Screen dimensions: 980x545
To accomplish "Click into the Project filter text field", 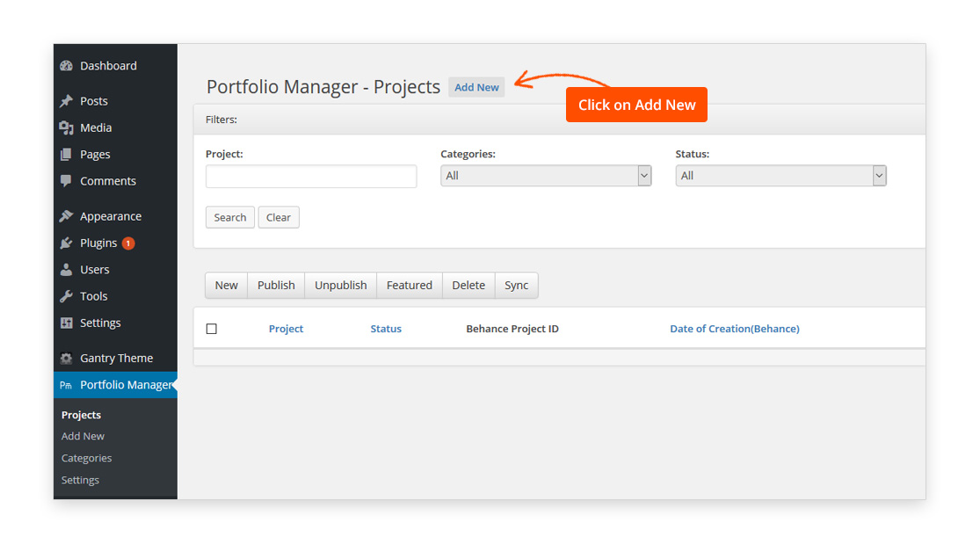I will [x=311, y=177].
